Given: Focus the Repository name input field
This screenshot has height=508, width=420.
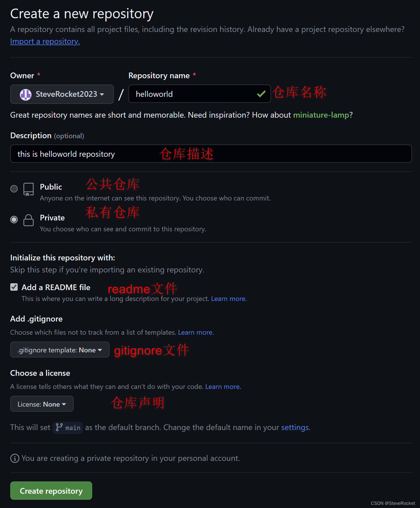Looking at the screenshot, I should [199, 94].
